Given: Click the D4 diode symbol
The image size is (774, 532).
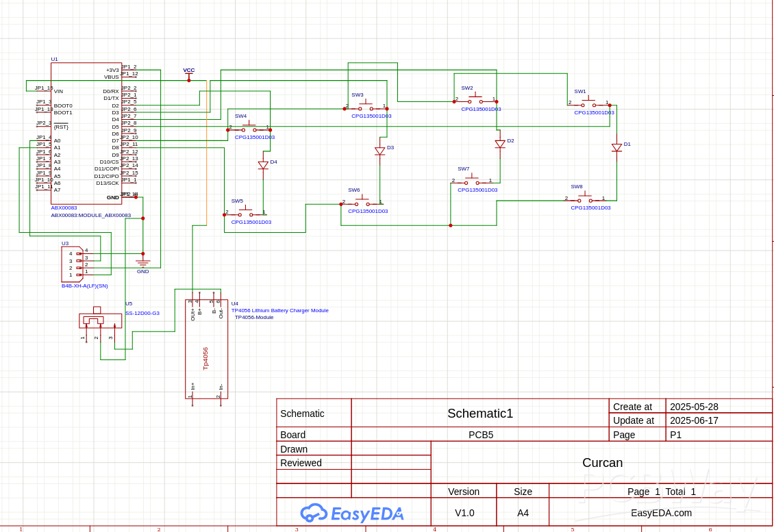Looking at the screenshot, I should [x=263, y=165].
